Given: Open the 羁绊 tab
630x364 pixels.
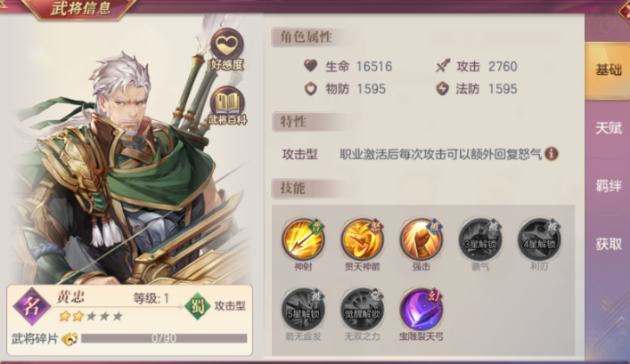Looking at the screenshot, I should (x=609, y=186).
